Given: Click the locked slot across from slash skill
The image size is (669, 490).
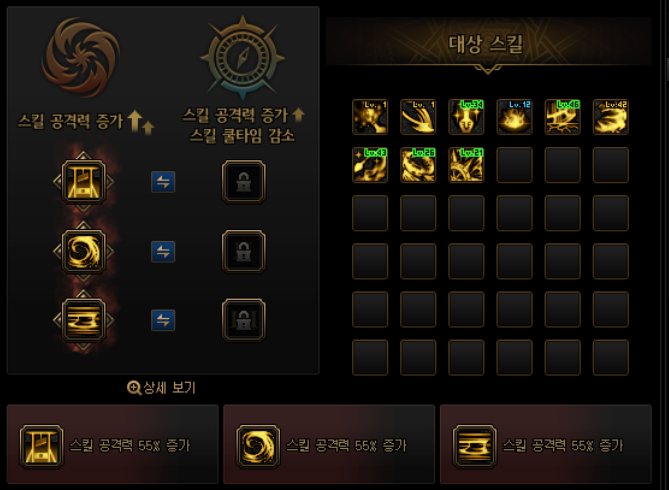Looking at the screenshot, I should (244, 320).
